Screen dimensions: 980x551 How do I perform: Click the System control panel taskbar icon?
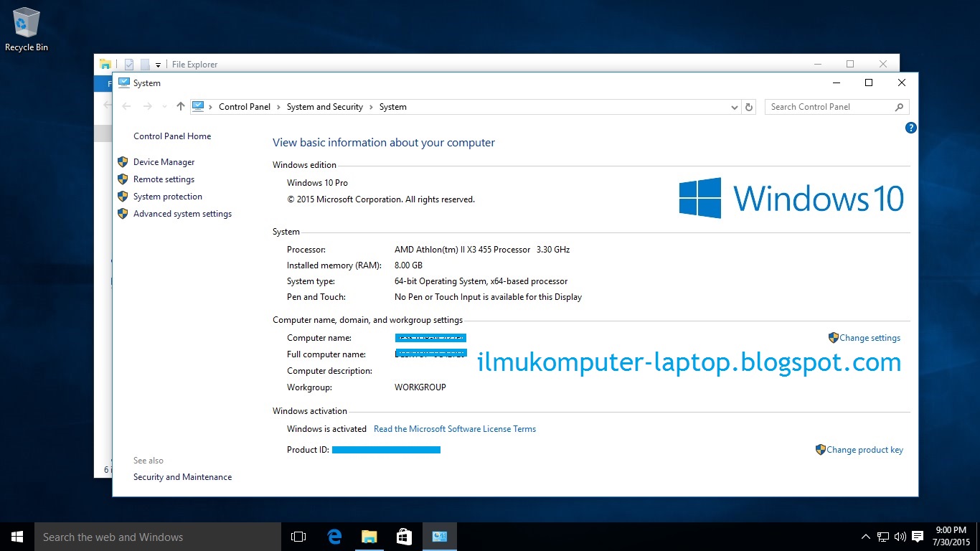tap(439, 537)
